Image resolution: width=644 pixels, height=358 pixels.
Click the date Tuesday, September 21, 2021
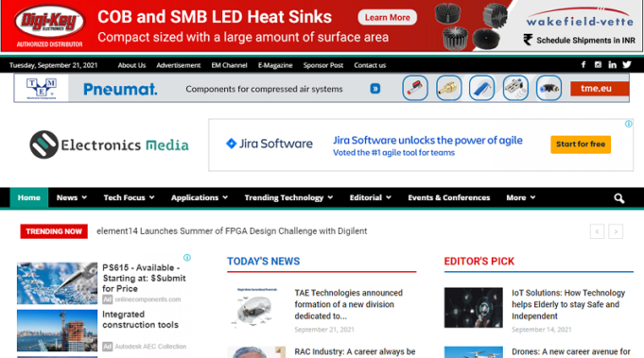[53, 65]
